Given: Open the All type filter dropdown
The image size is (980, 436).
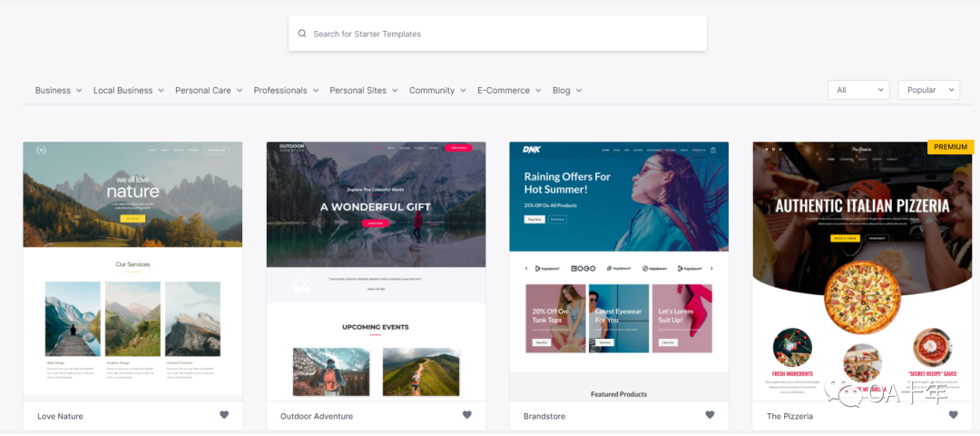Looking at the screenshot, I should click(857, 90).
